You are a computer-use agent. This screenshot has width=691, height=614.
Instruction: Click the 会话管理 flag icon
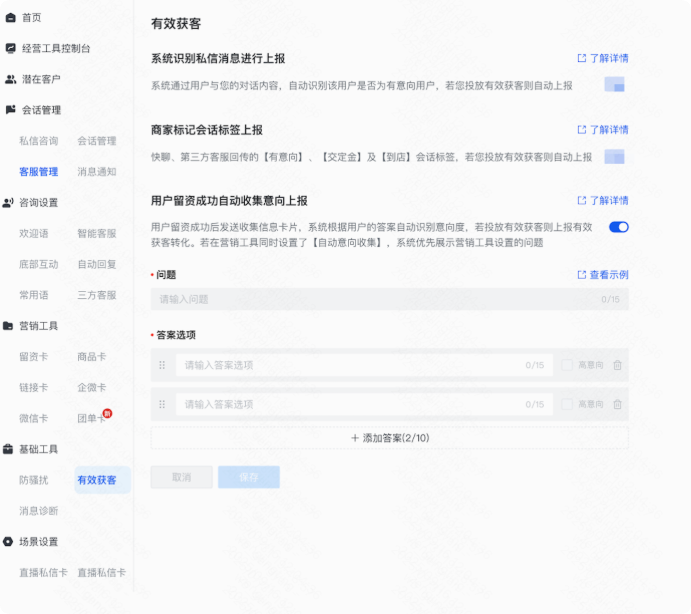11,110
